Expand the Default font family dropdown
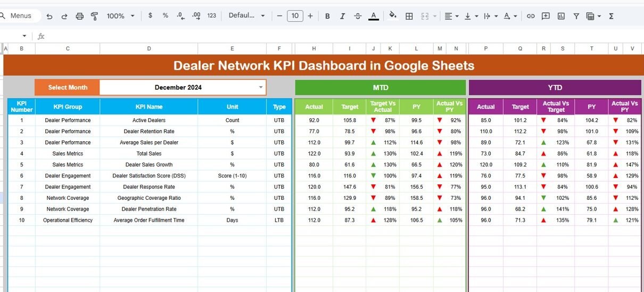Viewport: 644px width, 292px height. click(246, 16)
